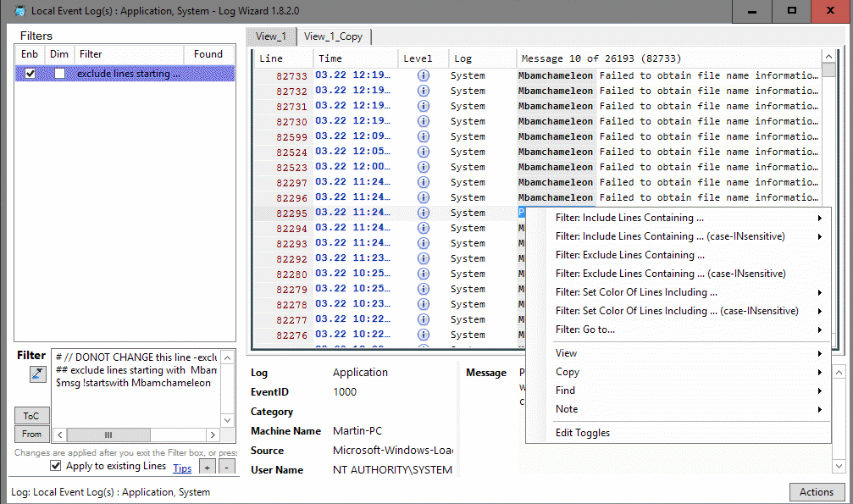The width and height of the screenshot is (853, 504).
Task: Click the plus button to add filter
Action: pos(208,467)
